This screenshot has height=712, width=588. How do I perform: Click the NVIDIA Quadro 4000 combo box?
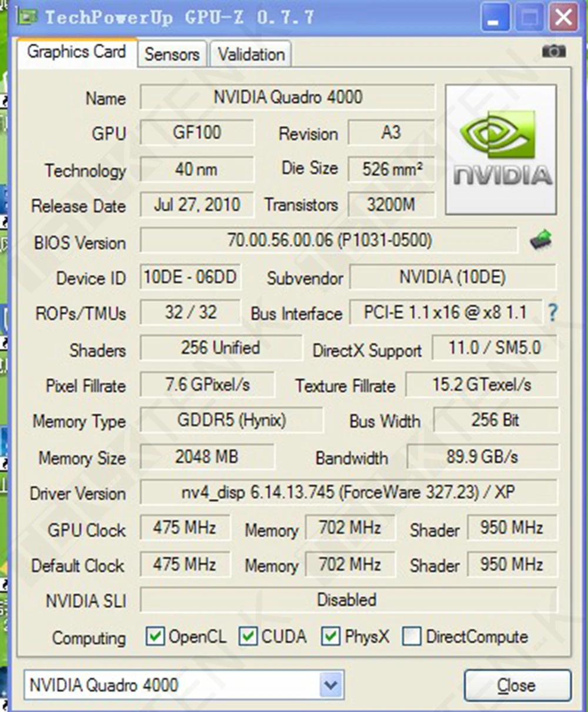tap(184, 685)
